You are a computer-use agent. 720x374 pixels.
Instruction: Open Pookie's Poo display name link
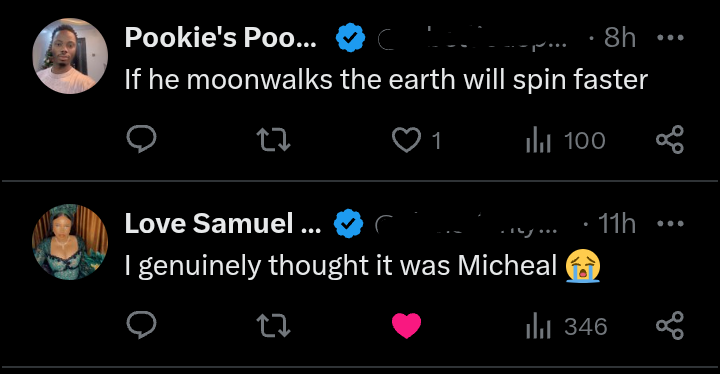click(x=221, y=37)
